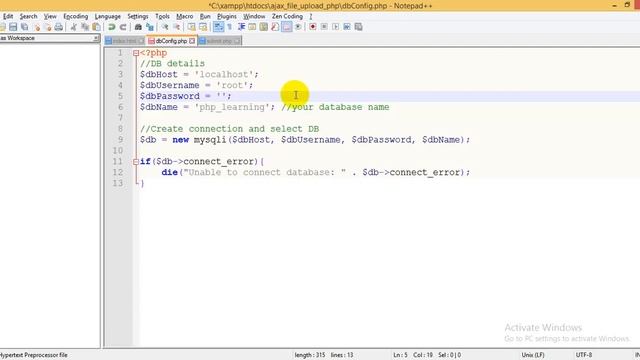Click the UTF-8 encoding status bar entry
640x360 pixels.
pyautogui.click(x=584, y=355)
